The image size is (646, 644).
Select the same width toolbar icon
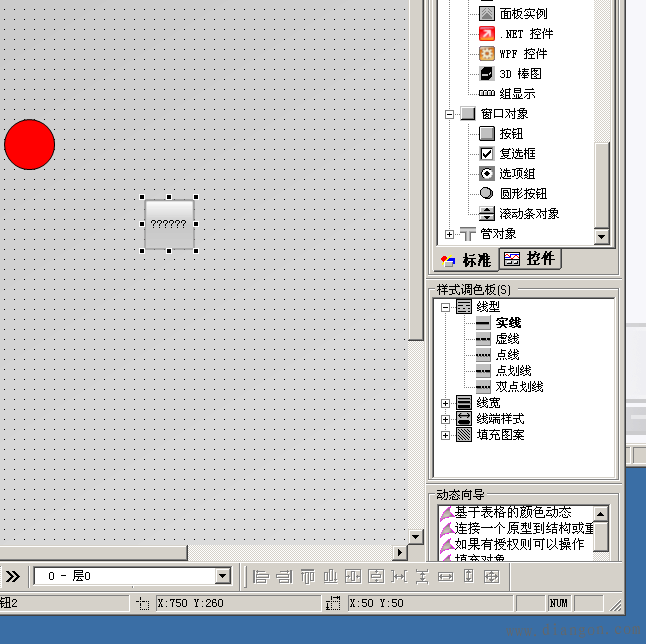pos(445,576)
